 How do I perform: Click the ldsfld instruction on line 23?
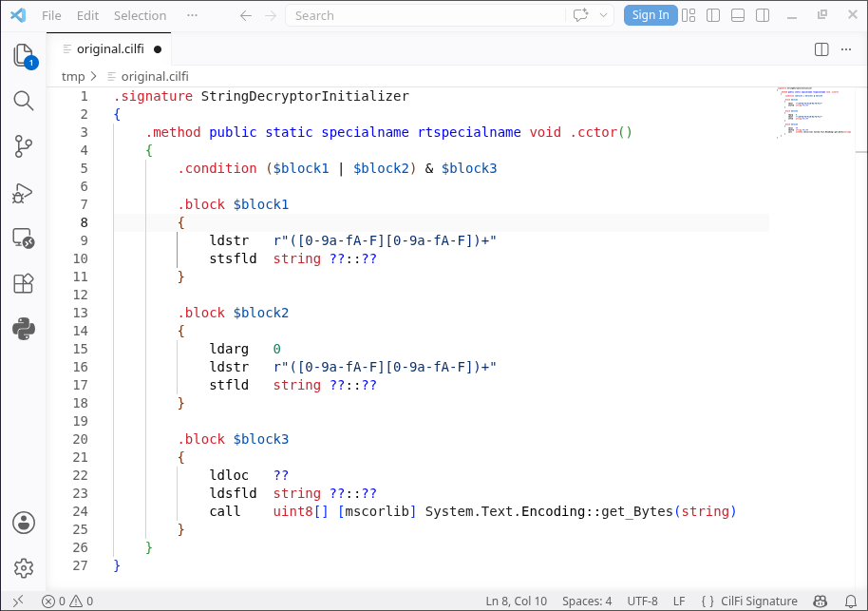pyautogui.click(x=233, y=493)
